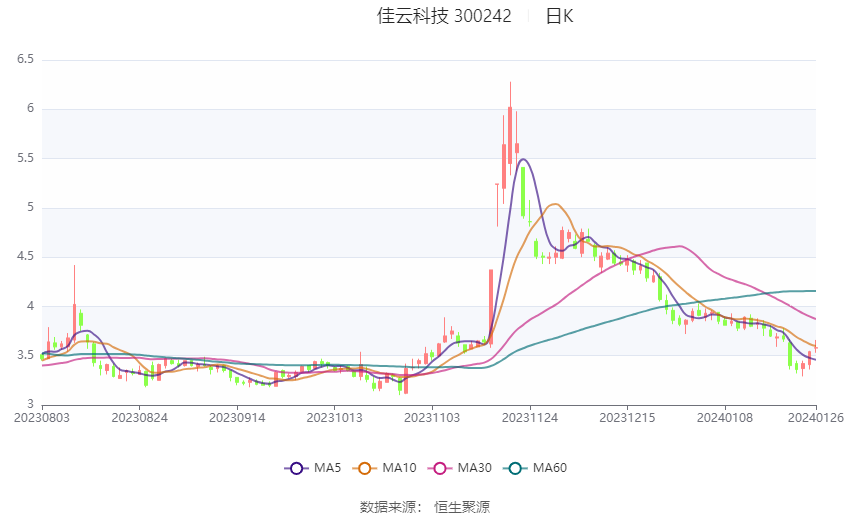Click the 4 price axis label
Viewport: 850px width, 517px height.
pyautogui.click(x=30, y=306)
